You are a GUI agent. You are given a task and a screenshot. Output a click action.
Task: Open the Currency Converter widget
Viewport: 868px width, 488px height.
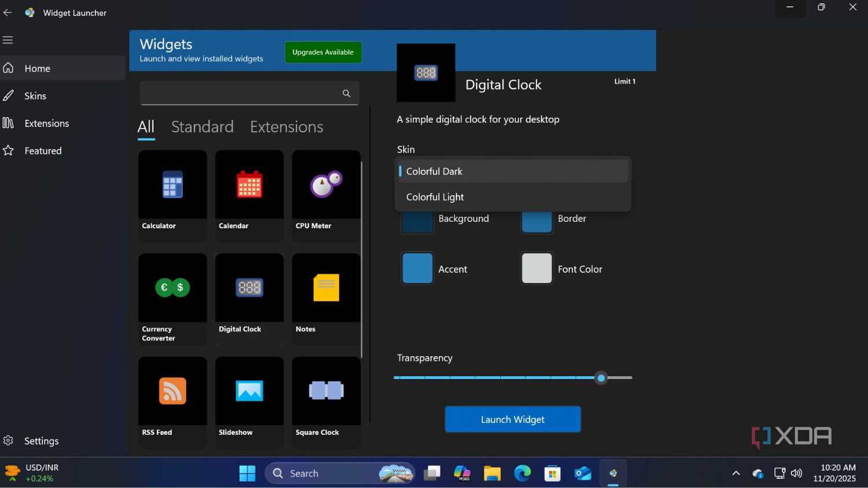pyautogui.click(x=172, y=299)
